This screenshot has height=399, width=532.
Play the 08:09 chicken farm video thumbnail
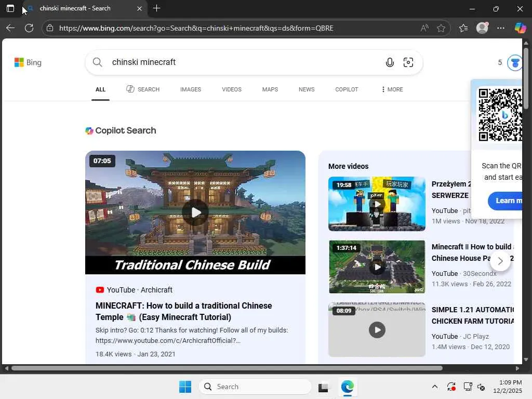[377, 330]
